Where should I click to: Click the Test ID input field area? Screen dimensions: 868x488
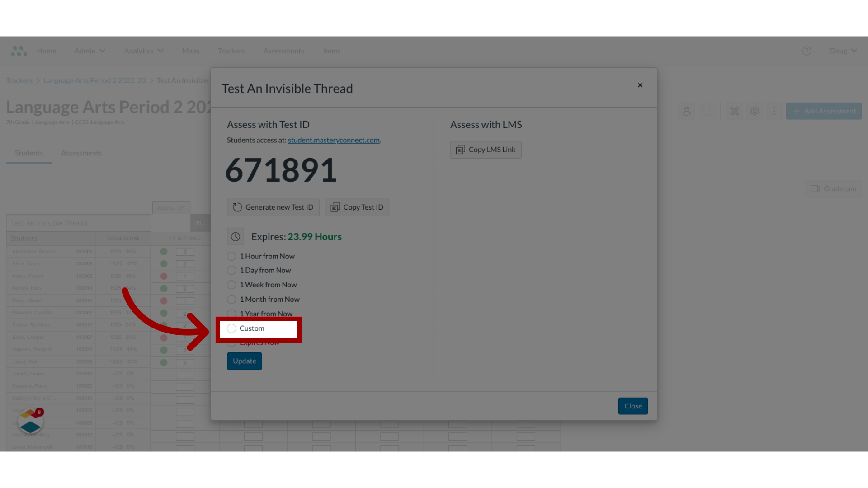point(281,169)
